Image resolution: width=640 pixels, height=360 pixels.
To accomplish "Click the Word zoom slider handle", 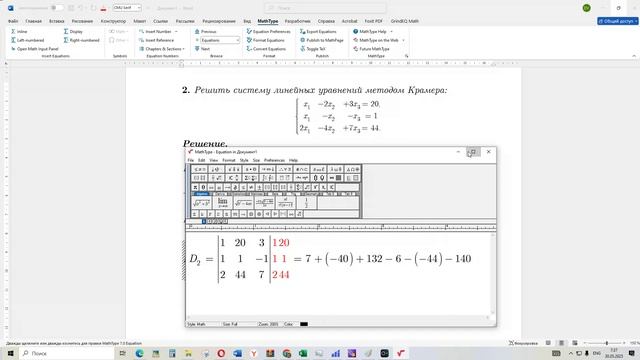I will click(607, 343).
